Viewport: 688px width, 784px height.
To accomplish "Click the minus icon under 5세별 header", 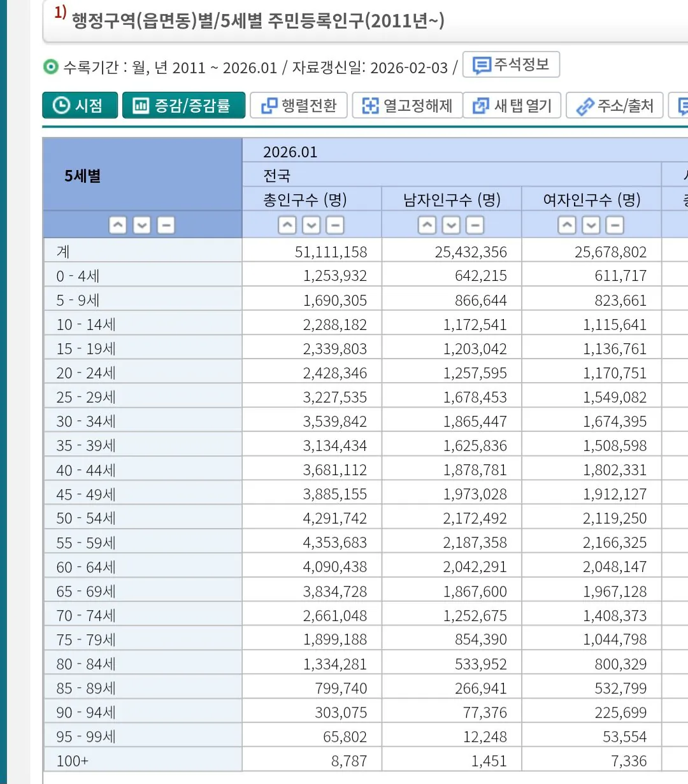I will (x=166, y=225).
